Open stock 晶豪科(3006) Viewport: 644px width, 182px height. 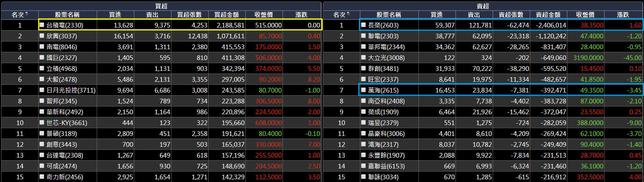386,134
